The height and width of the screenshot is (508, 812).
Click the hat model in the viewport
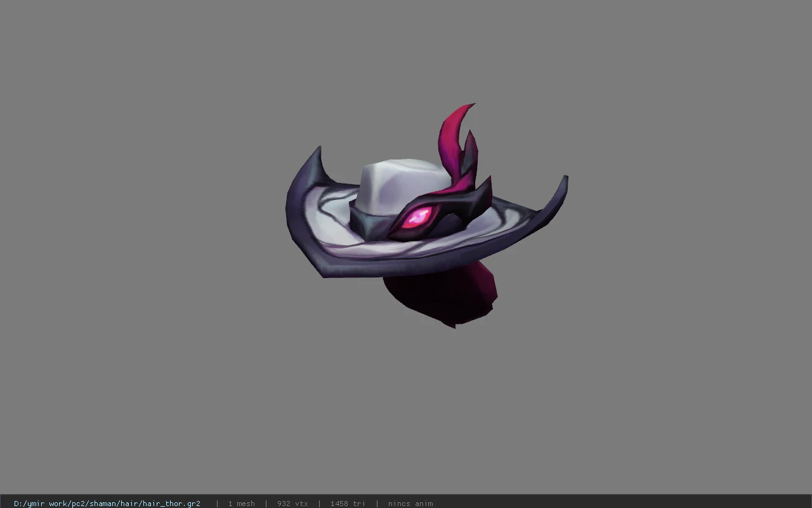point(426,216)
